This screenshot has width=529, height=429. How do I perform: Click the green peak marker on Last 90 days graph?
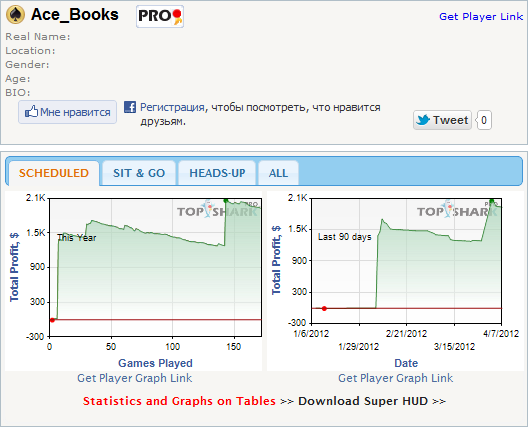pos(492,201)
